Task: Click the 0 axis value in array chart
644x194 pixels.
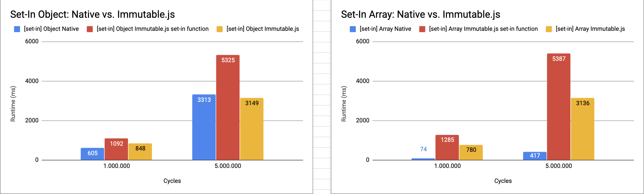Action: [368, 160]
